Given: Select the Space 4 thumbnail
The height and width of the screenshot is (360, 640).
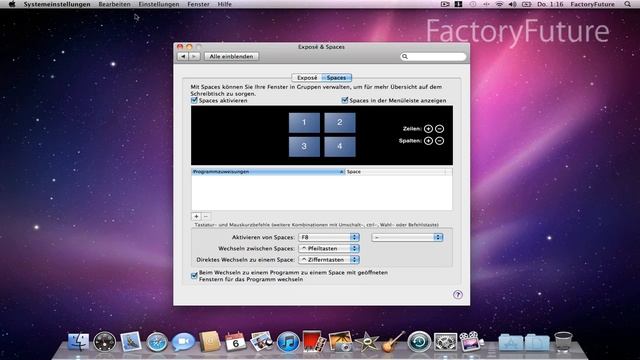Looking at the screenshot, I should [x=340, y=147].
